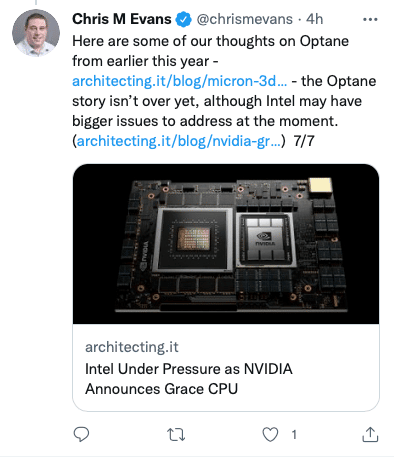Click the like count number 1
The width and height of the screenshot is (394, 464).
click(294, 434)
